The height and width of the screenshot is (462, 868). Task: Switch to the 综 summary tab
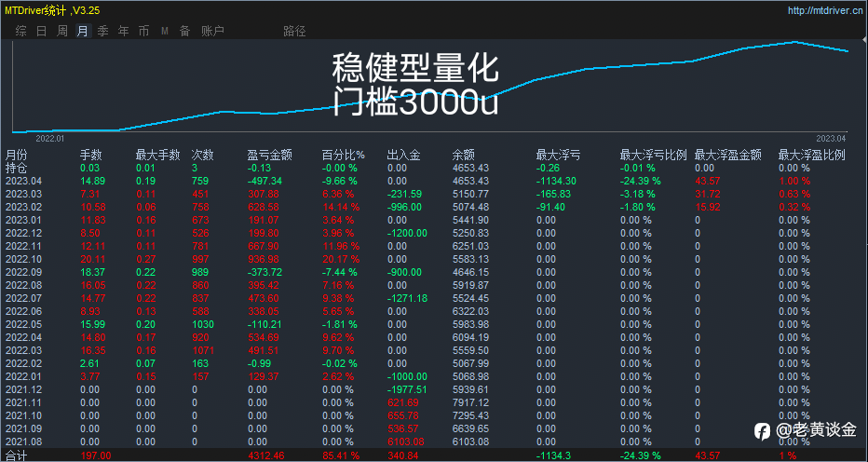click(21, 31)
